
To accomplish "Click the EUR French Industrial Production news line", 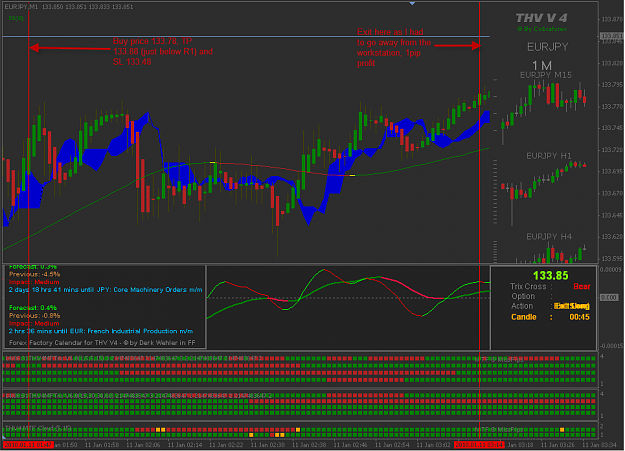I will pyautogui.click(x=101, y=331).
